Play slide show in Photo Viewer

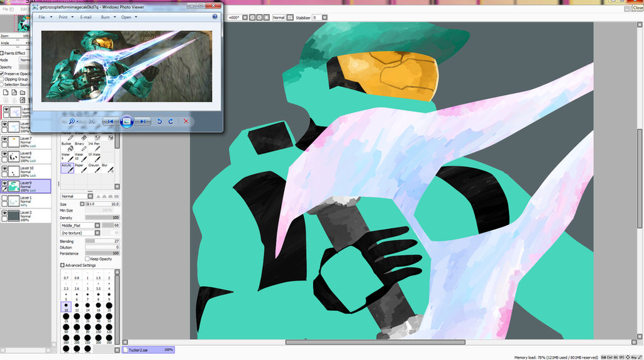pos(126,121)
